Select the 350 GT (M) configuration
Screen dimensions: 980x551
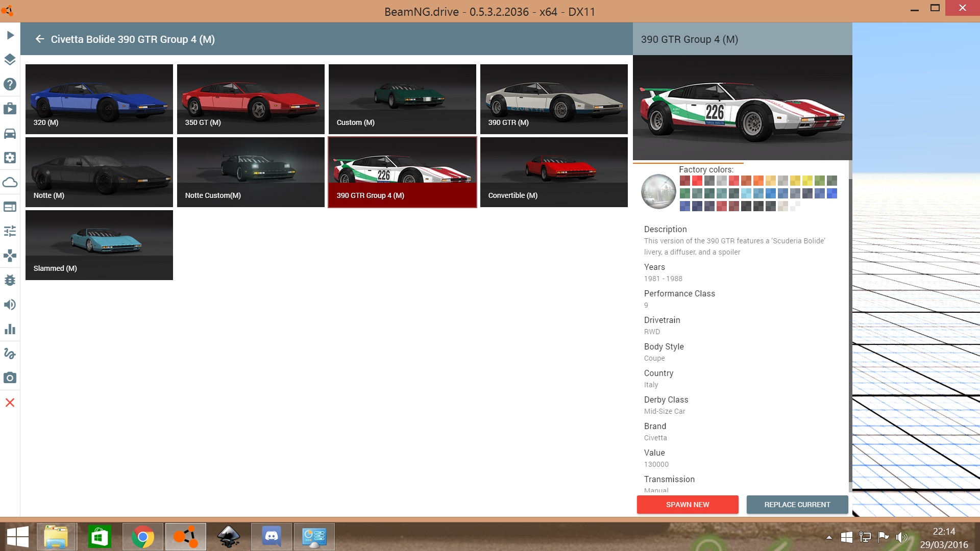(x=251, y=99)
